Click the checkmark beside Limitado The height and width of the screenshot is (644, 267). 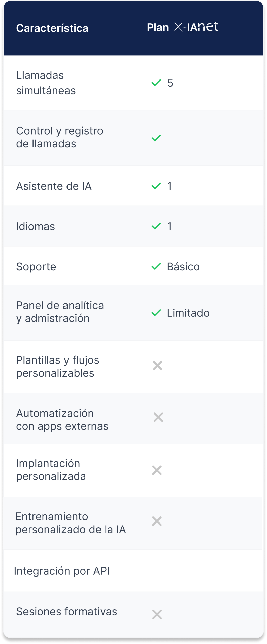tap(156, 313)
